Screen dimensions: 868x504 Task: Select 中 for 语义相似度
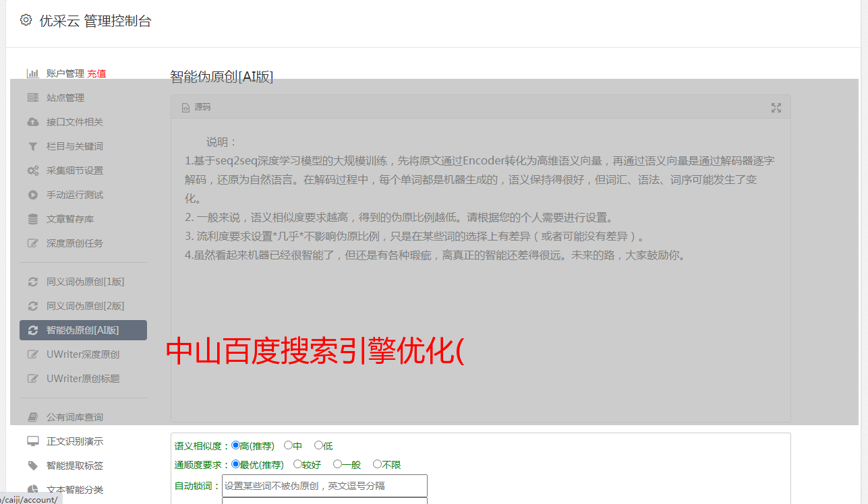pyautogui.click(x=288, y=445)
